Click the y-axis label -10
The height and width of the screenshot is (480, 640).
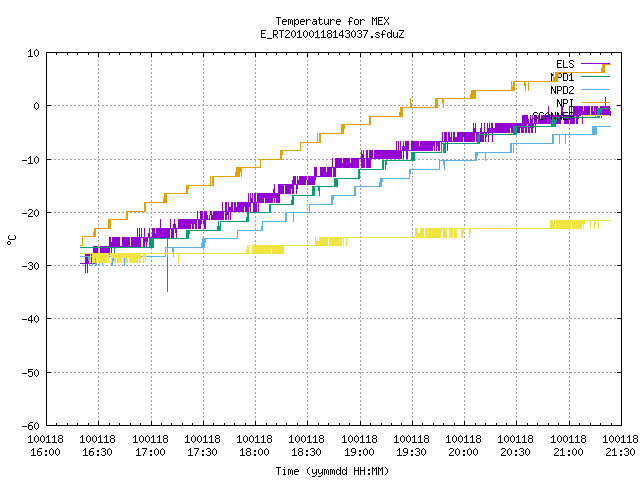pos(31,160)
